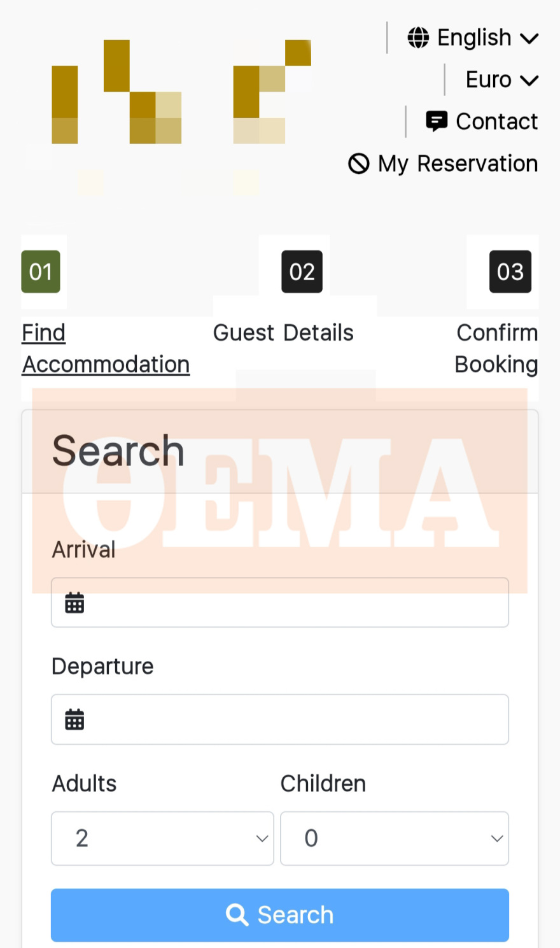
Task: Open the Adults count dropdown
Action: click(162, 838)
